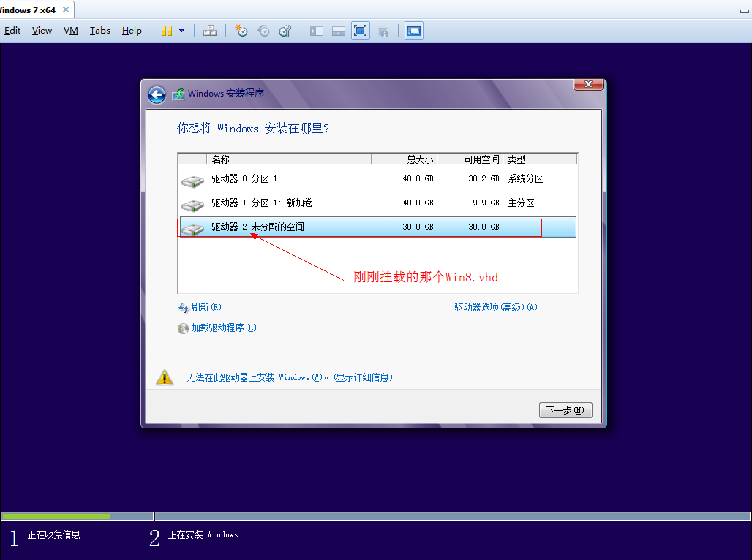Open the power options dropdown arrow
This screenshot has width=752, height=560.
pos(181,31)
